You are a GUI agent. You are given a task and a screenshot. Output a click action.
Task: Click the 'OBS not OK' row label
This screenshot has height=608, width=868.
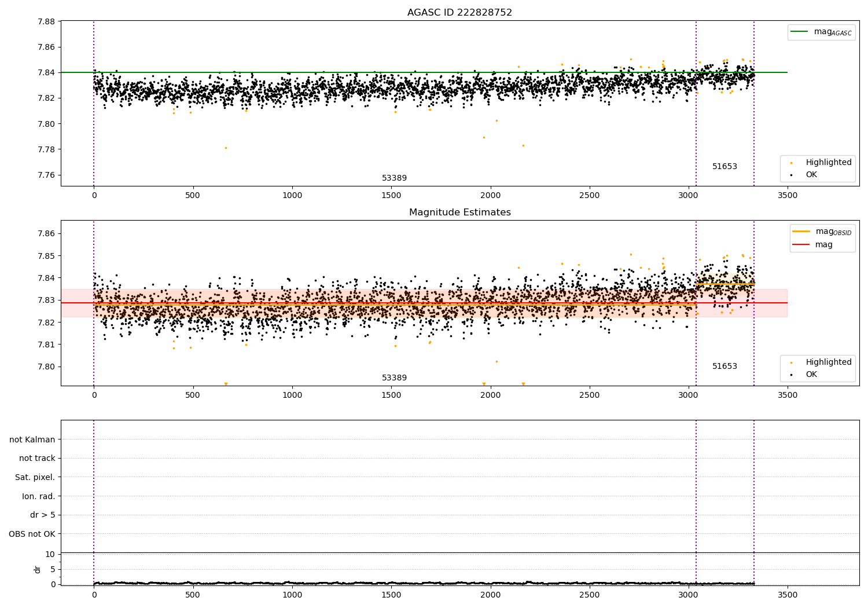point(32,534)
